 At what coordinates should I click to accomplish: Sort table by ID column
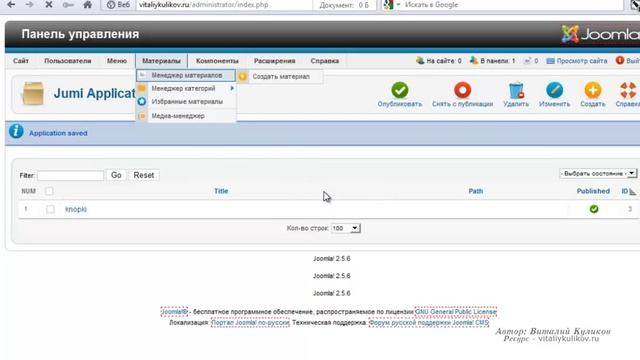pos(628,191)
